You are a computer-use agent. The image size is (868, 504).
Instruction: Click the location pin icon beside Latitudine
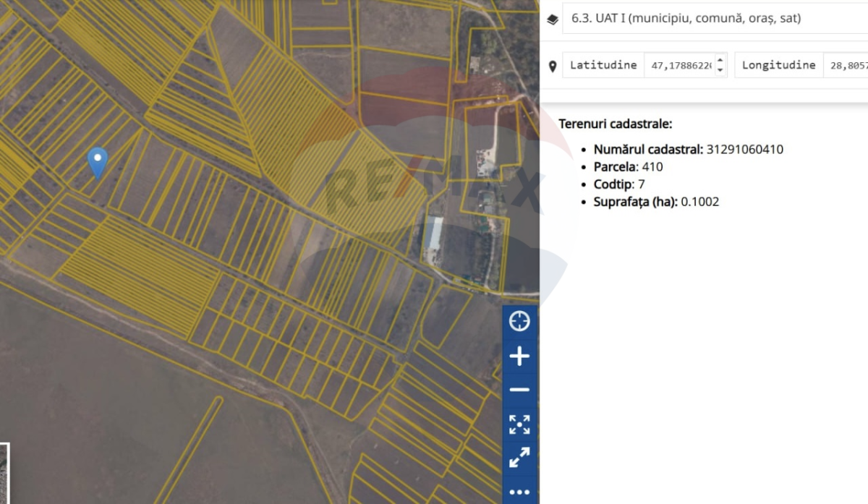click(553, 67)
